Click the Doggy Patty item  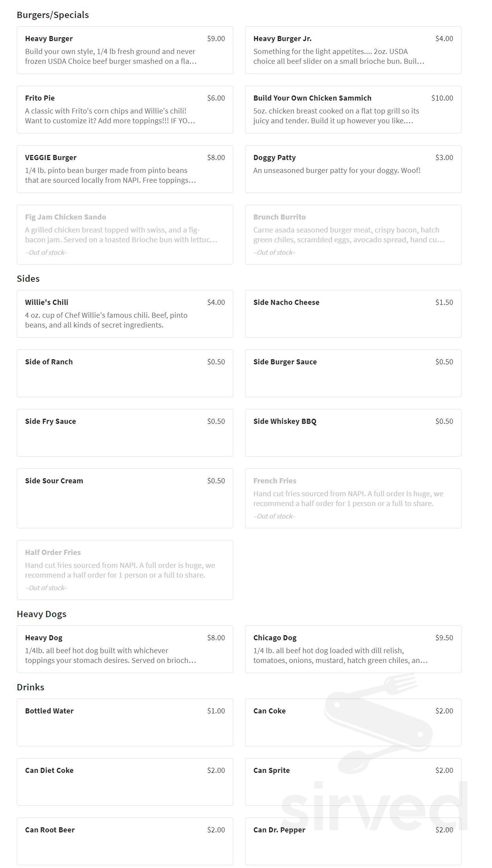click(x=353, y=169)
